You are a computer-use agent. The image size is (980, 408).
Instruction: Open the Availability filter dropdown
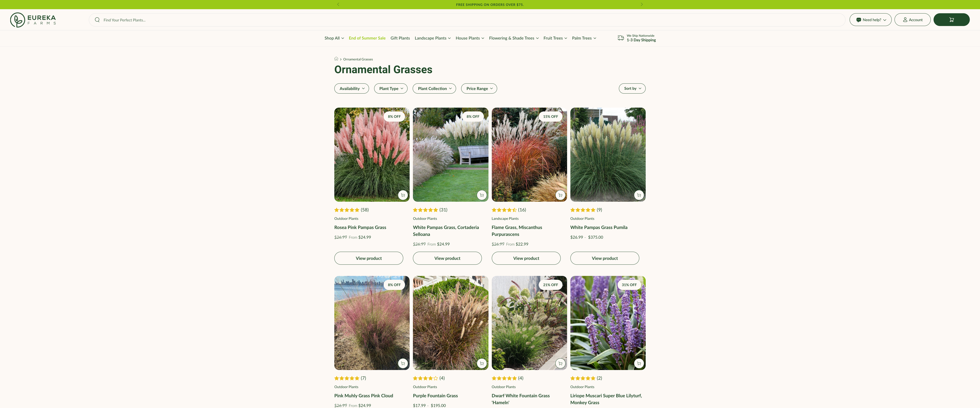pos(352,89)
